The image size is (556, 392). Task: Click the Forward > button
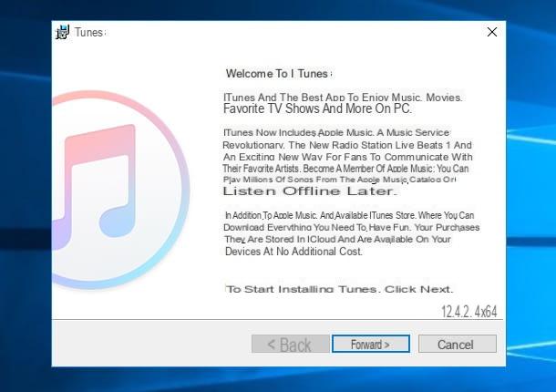pyautogui.click(x=371, y=344)
